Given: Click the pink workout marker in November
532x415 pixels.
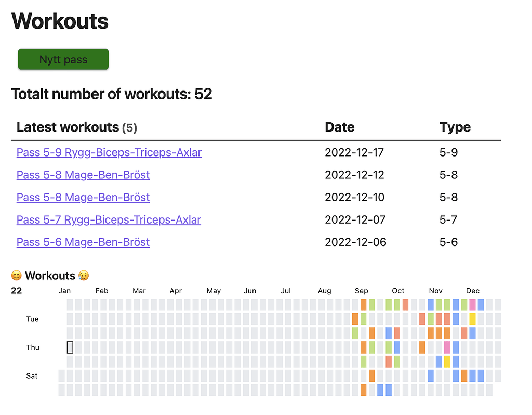Looking at the screenshot, I should point(447,347).
